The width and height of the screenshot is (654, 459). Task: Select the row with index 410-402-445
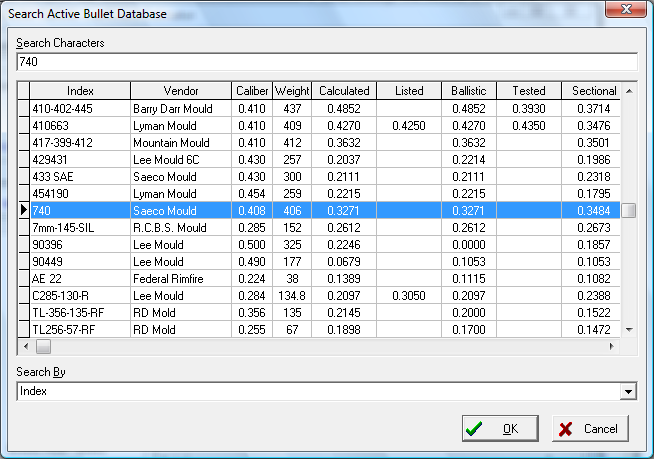319,108
